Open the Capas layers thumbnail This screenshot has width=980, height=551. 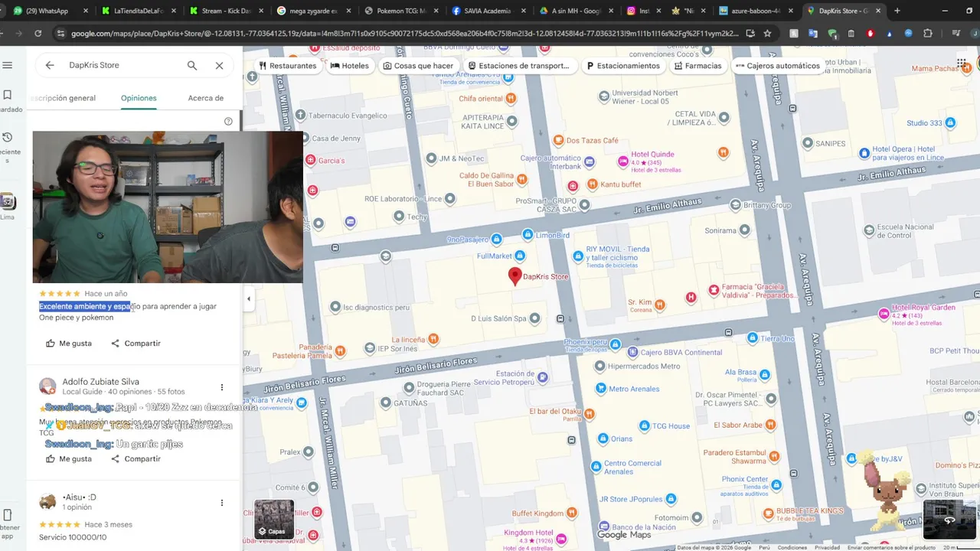point(274,520)
